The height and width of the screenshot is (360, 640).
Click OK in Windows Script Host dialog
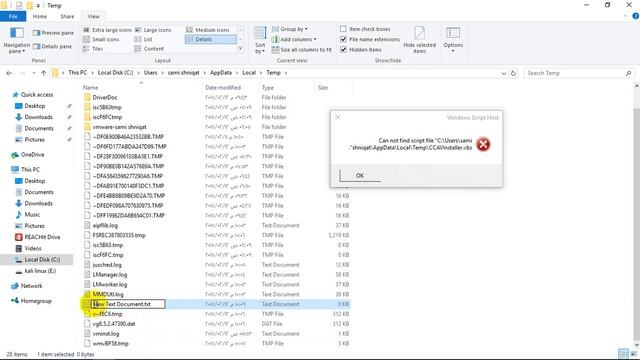(360, 176)
